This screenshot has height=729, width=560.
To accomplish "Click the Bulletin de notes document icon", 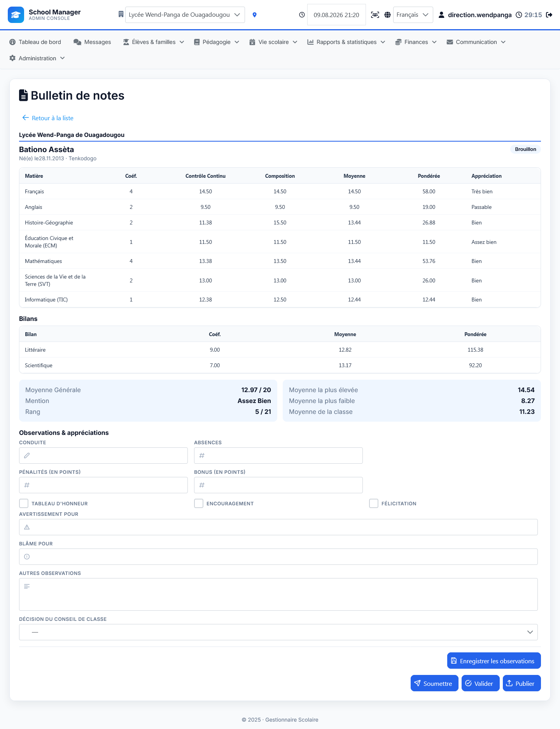I will [23, 95].
